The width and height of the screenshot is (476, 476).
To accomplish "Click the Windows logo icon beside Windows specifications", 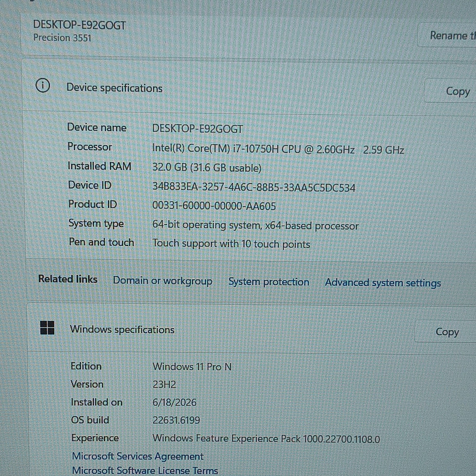I will click(48, 328).
